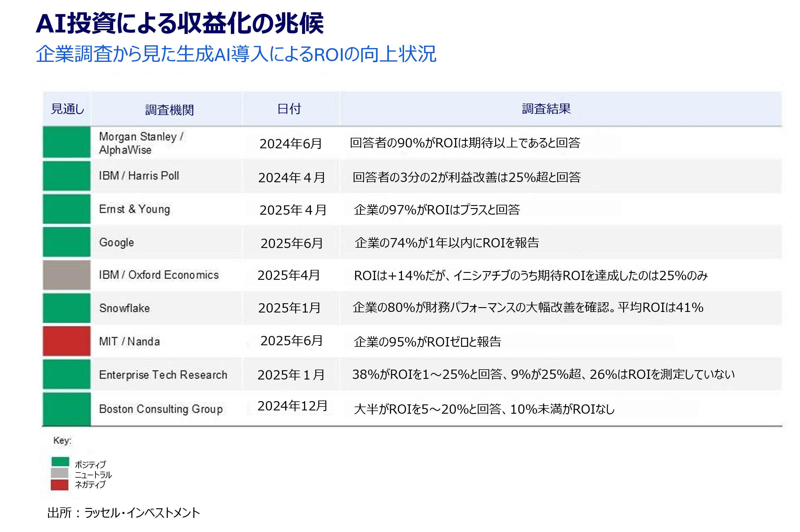
Task: Select the Ernst & Young cell
Action: [134, 209]
